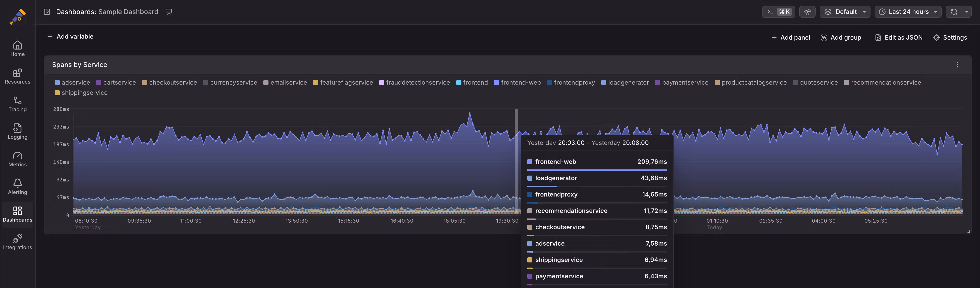980x288 pixels.
Task: Open the Spans by Service panel options menu
Action: point(958,64)
